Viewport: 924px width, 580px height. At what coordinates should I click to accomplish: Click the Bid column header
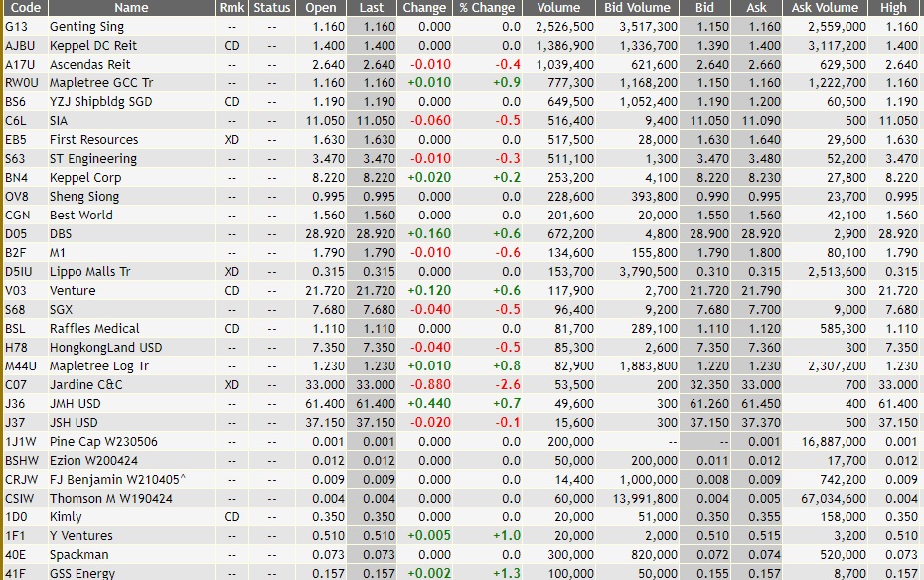pos(704,8)
